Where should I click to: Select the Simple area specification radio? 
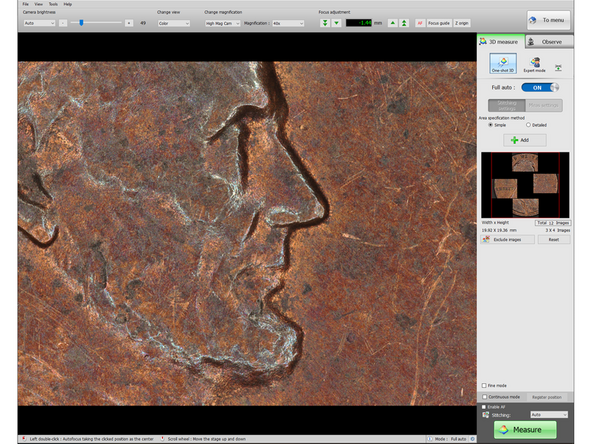pos(490,125)
